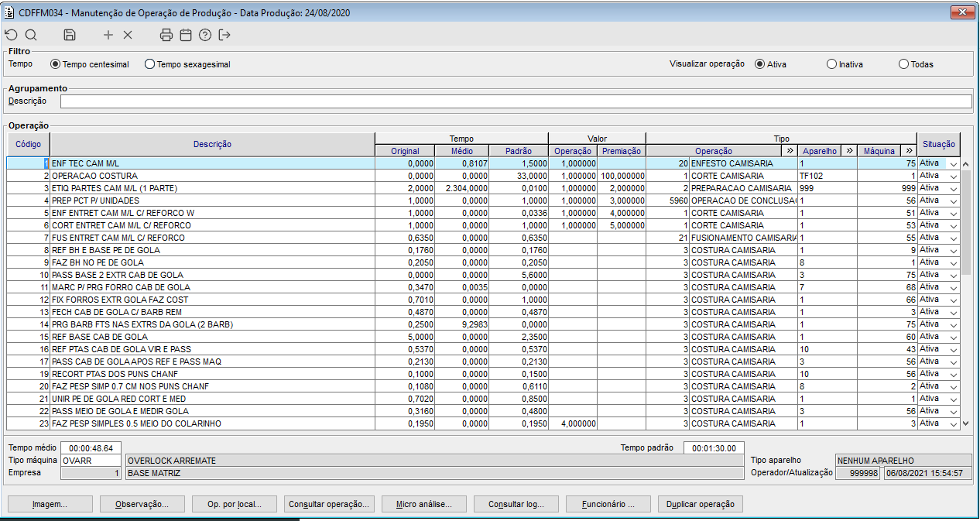
Task: Click the Op. por local... button
Action: click(235, 504)
